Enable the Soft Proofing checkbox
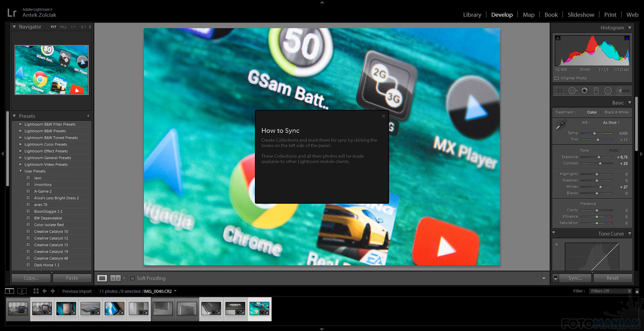 132,278
